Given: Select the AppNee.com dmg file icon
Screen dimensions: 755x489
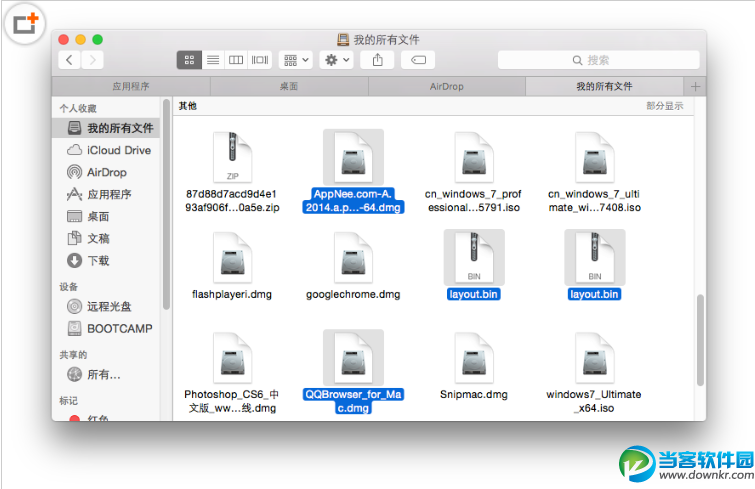Looking at the screenshot, I should pos(353,157).
